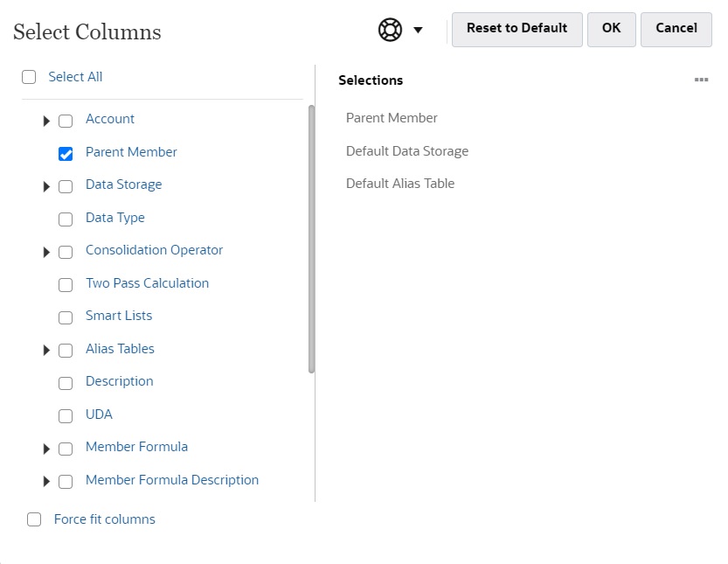
Task: Select the Smart Lists column link
Action: click(x=118, y=317)
